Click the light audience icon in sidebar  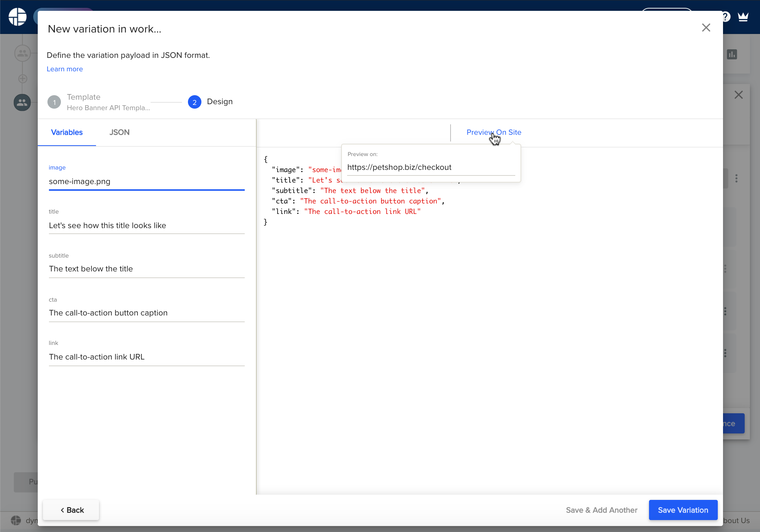point(22,53)
